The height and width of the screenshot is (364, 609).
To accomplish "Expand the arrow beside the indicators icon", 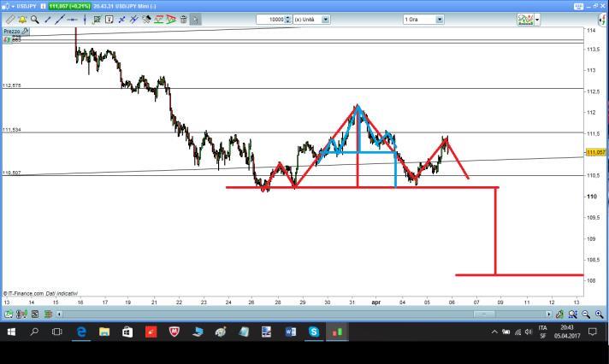I will coord(537,20).
